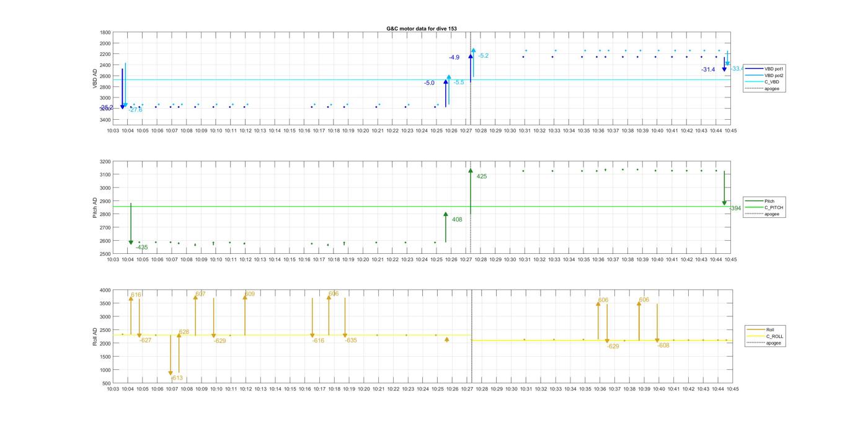Click the "408" value label in Pitch plot
Image resolution: width=868 pixels, height=430 pixels.
point(457,220)
